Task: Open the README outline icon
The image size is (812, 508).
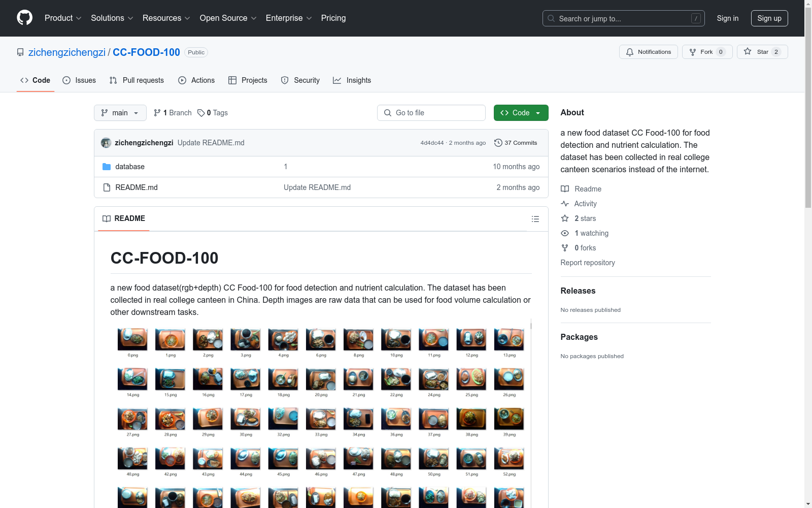Action: pyautogui.click(x=535, y=219)
